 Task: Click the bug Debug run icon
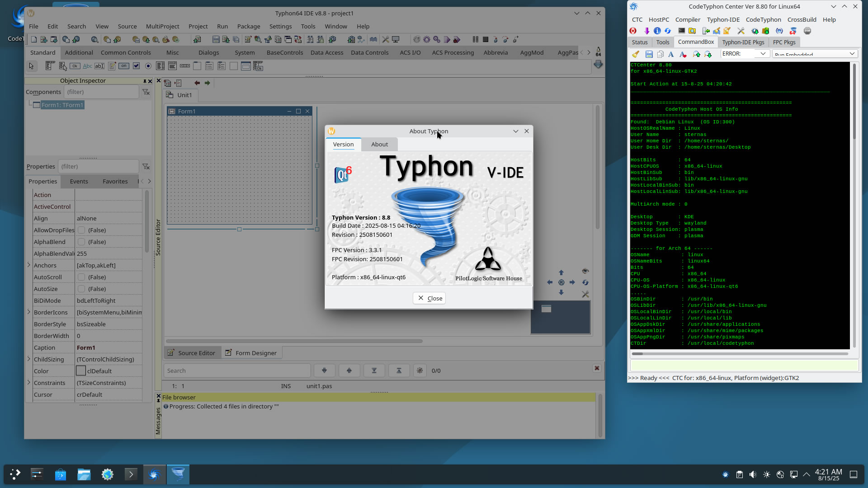(x=457, y=40)
